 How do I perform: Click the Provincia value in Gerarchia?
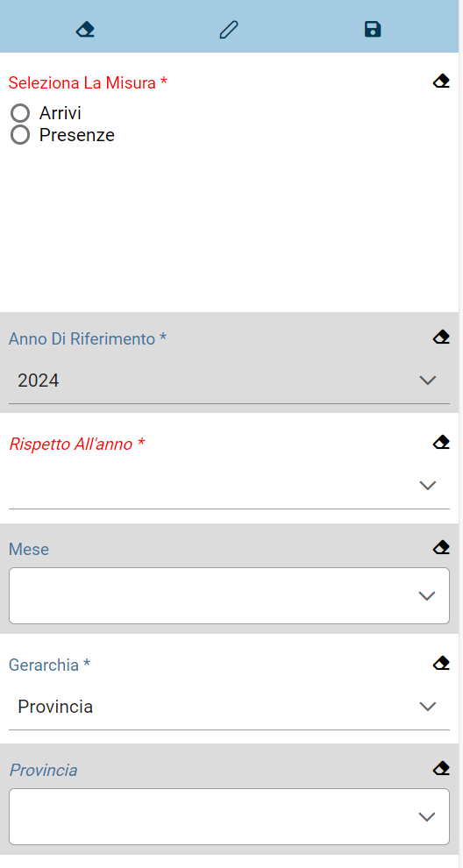coord(55,707)
